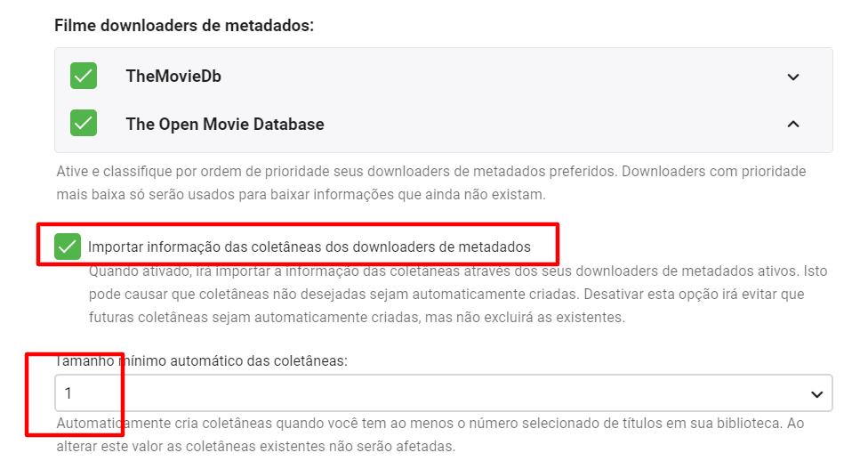Open the minimum collection size combo box
868x469 pixels.
(x=443, y=393)
